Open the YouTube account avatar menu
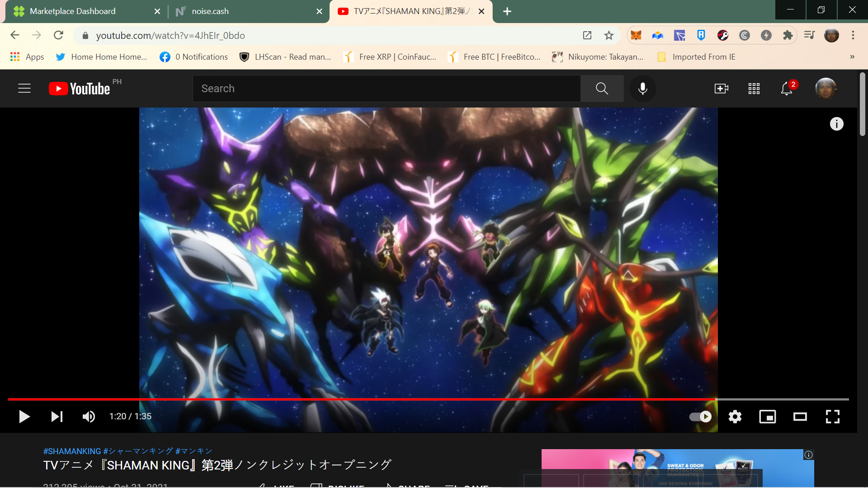The height and width of the screenshot is (488, 868). pyautogui.click(x=826, y=89)
